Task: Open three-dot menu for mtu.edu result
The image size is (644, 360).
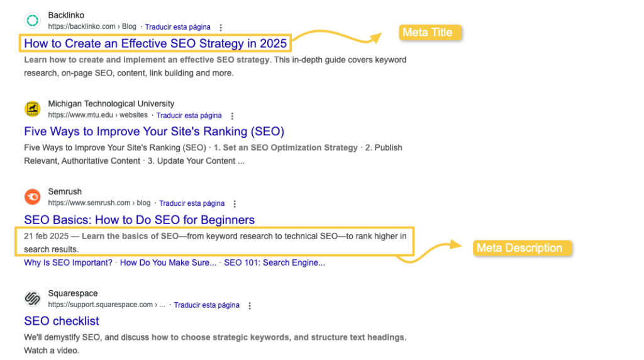Action: (x=233, y=116)
